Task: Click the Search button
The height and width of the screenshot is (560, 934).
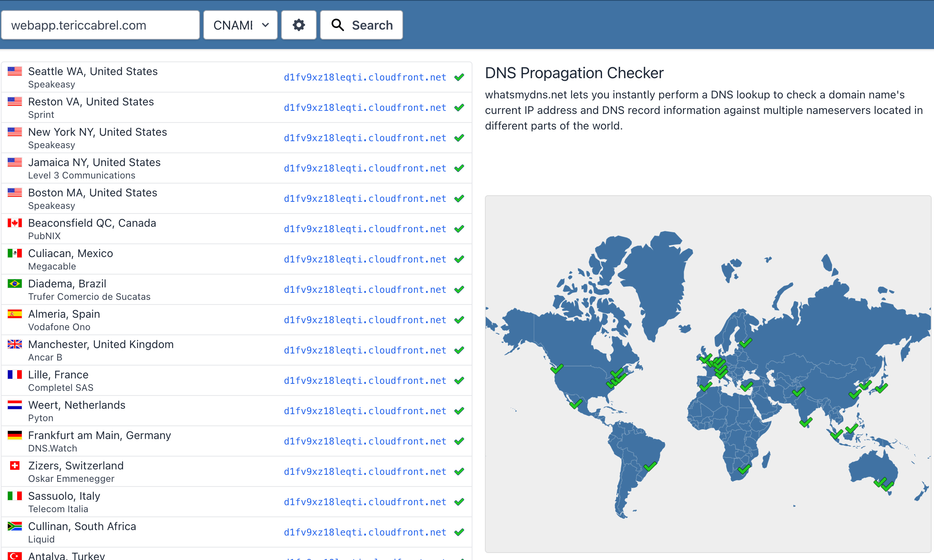Action: (x=361, y=25)
